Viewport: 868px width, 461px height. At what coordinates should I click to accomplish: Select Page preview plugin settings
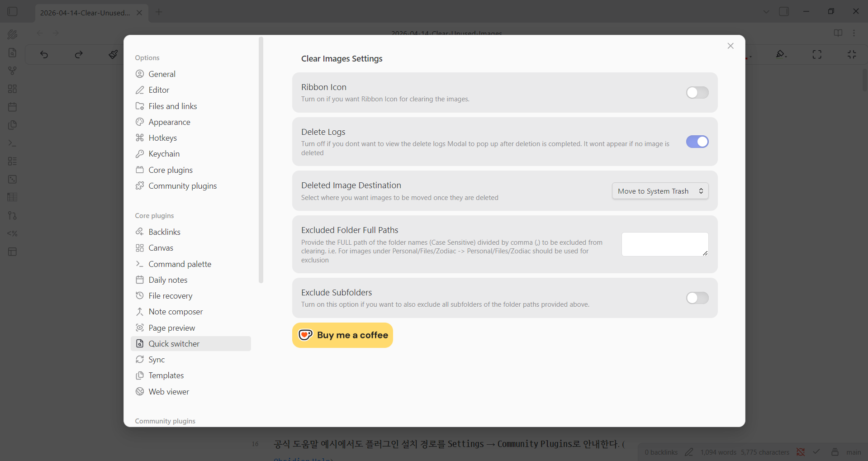tap(191, 328)
